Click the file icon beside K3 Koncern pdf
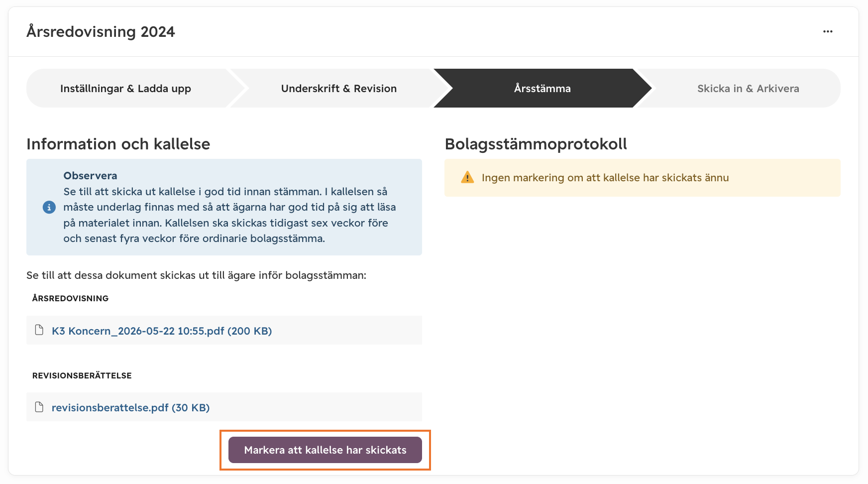 (x=39, y=330)
